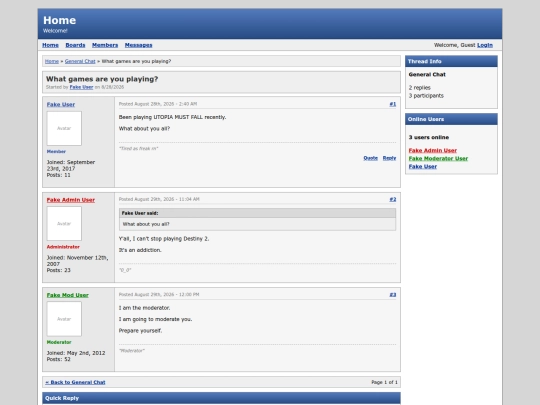Select Fake Moderator User in Online Users

coord(438,158)
